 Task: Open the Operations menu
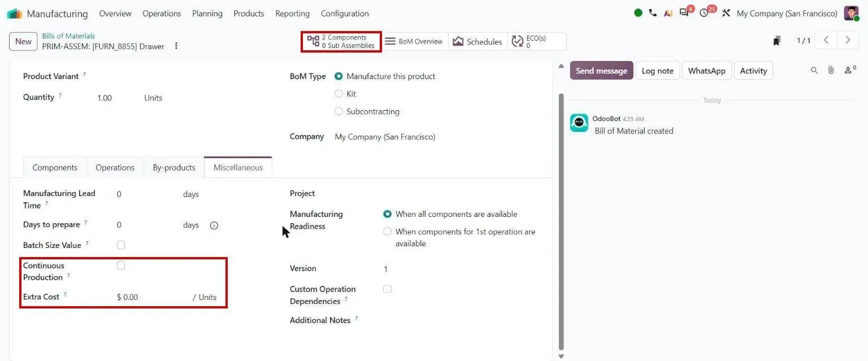pos(162,14)
